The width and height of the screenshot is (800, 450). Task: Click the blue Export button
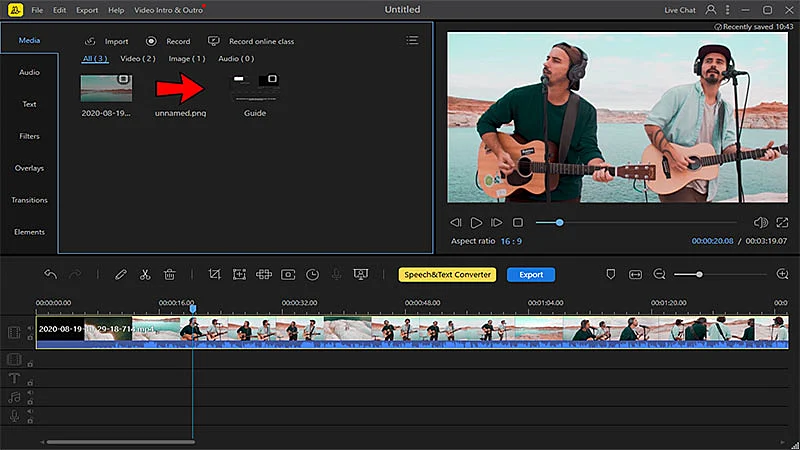(530, 274)
